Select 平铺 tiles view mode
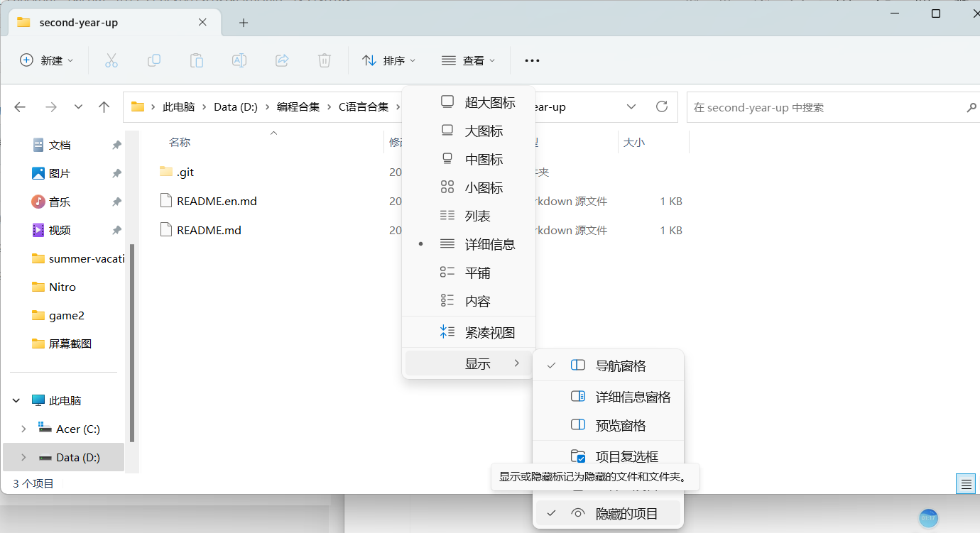The image size is (980, 533). click(x=469, y=273)
